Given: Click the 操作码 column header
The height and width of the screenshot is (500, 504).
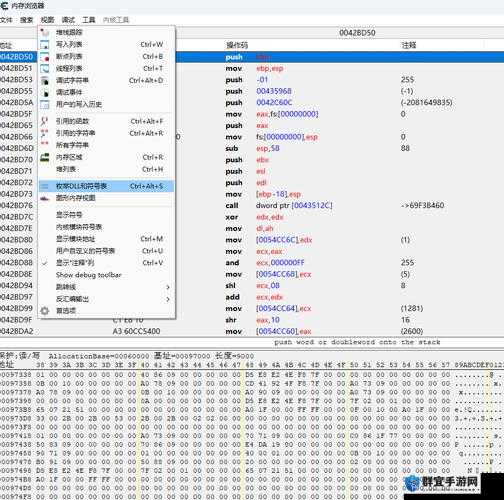Looking at the screenshot, I should pos(237,45).
